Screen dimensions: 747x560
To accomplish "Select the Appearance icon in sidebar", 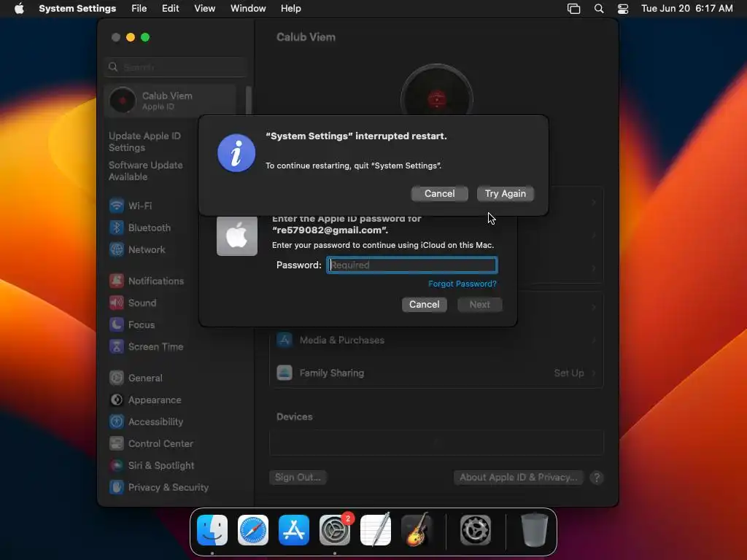I will 116,400.
